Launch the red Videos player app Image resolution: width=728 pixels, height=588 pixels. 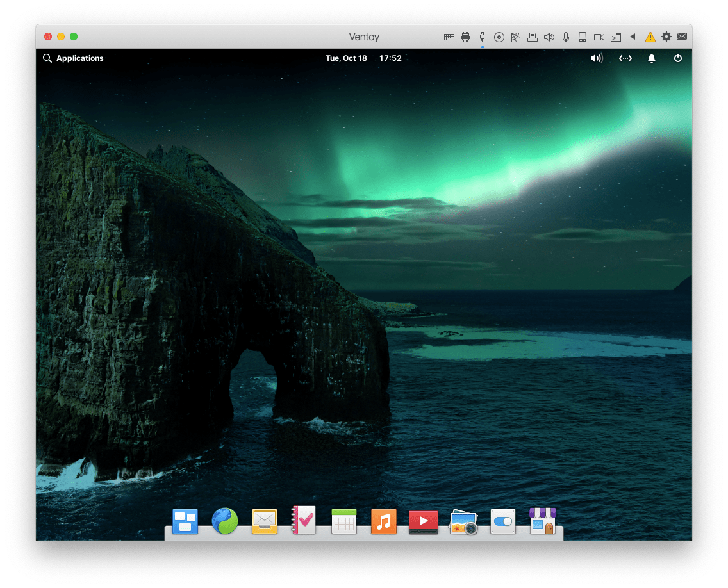pos(423,522)
